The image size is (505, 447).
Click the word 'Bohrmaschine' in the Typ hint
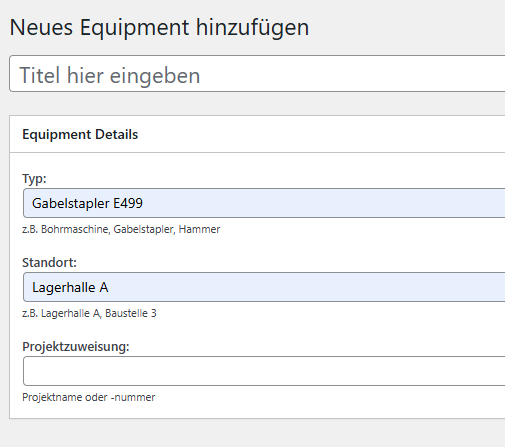tap(75, 229)
